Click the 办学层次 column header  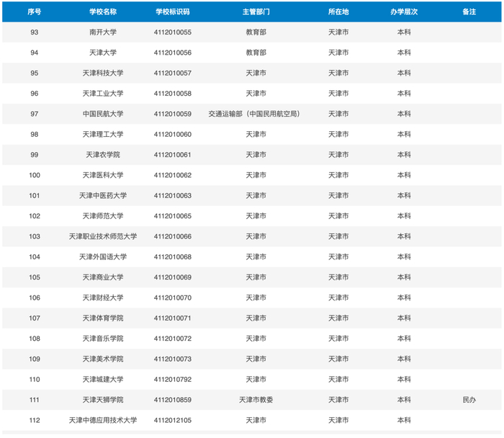pos(404,12)
